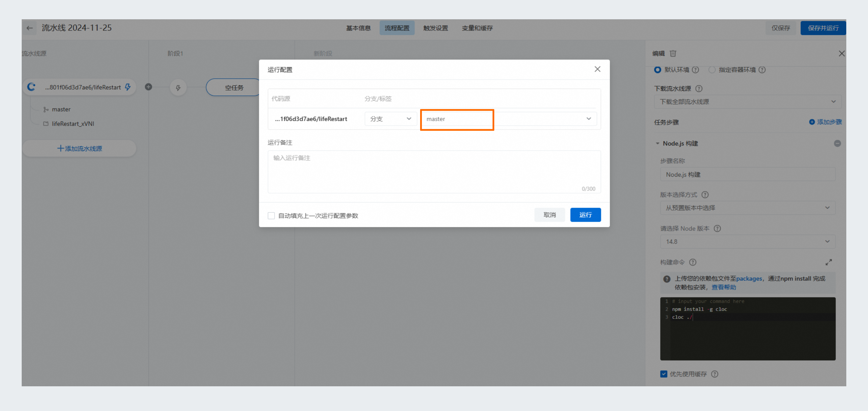Open help icon next to 请选择 Node 版本
868x411 pixels.
click(x=717, y=228)
